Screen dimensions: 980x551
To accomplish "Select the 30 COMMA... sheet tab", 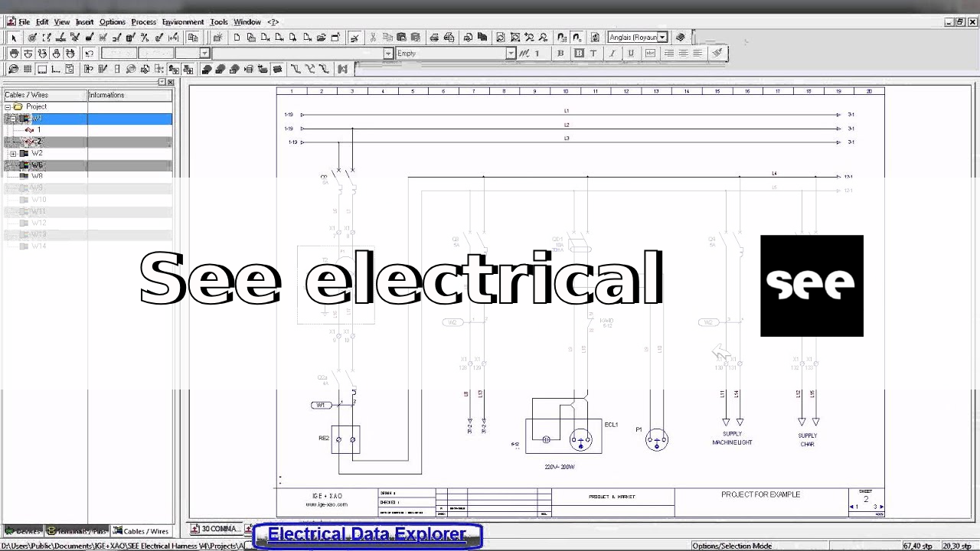I will coord(215,529).
